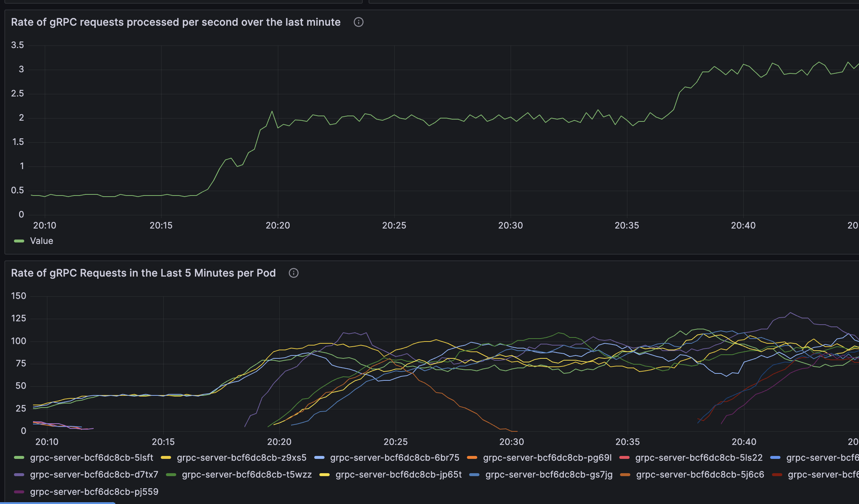Toggle the 'Value' legend series
859x504 pixels.
point(41,241)
